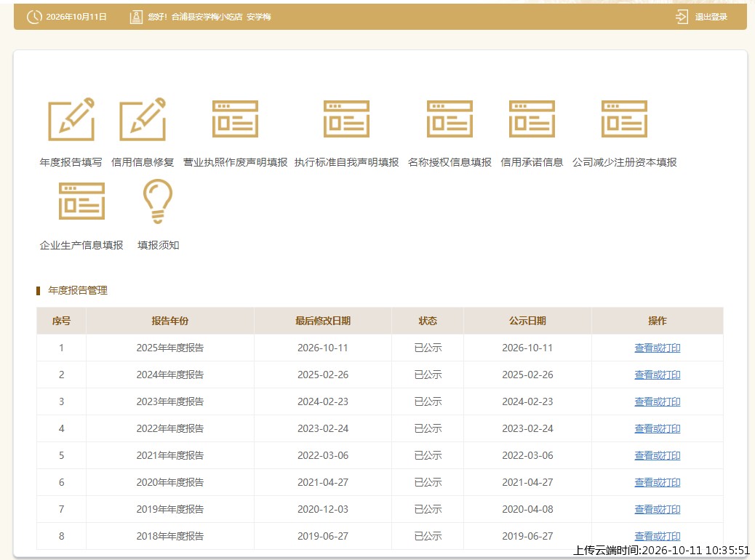Click the user profile icon in header

coord(136,17)
